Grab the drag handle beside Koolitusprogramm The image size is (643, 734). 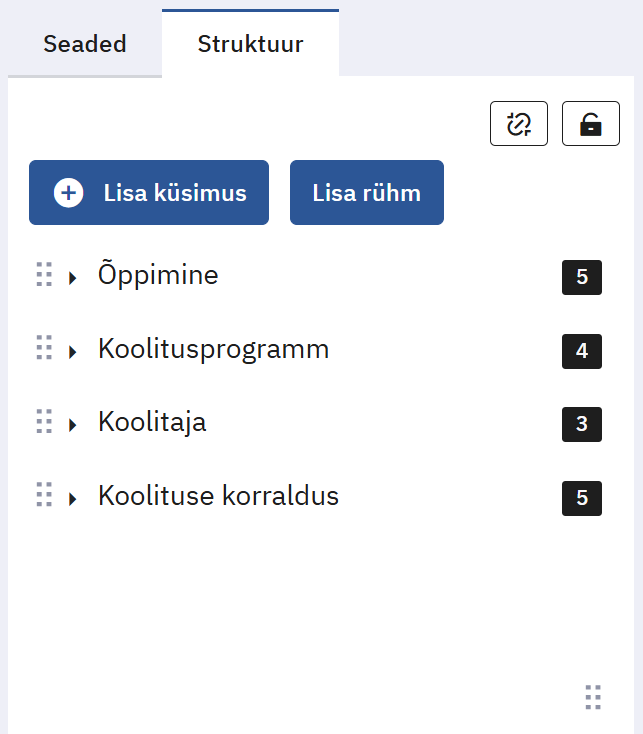point(44,348)
